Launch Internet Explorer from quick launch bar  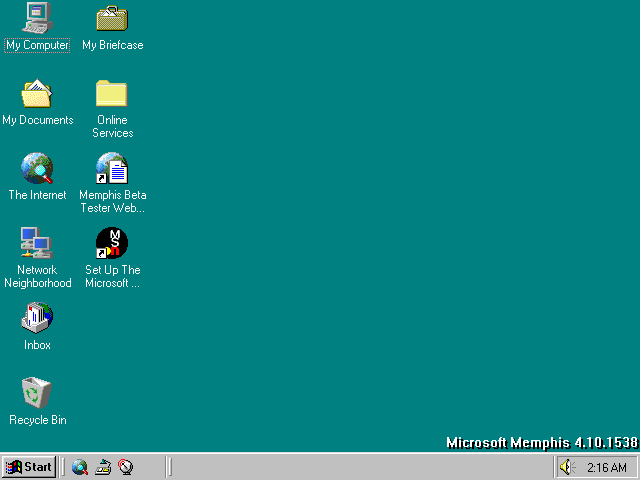click(80, 467)
